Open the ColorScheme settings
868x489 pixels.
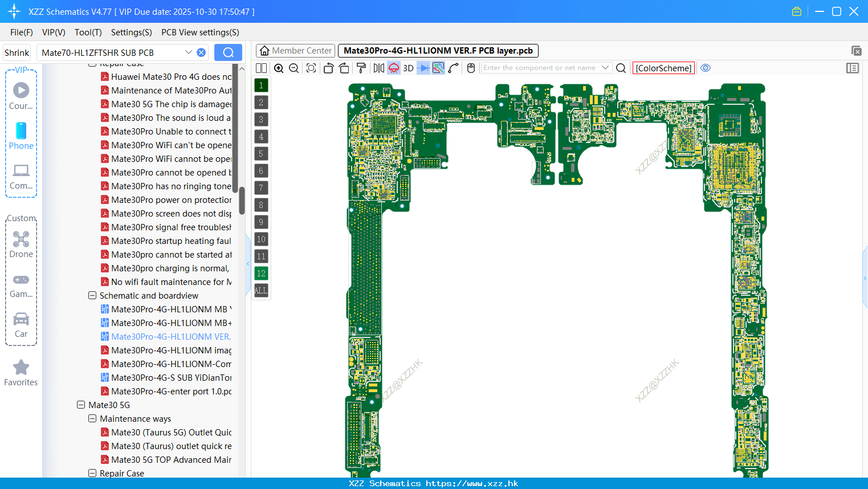click(663, 68)
